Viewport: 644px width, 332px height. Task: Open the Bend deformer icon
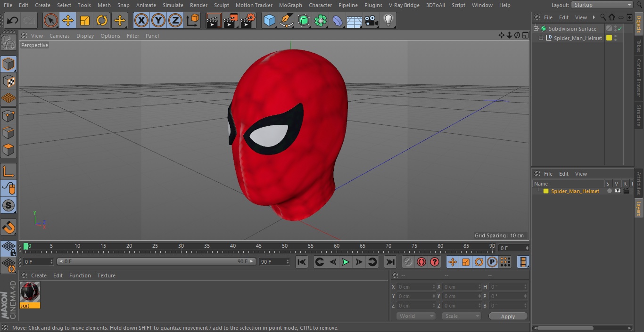pos(338,20)
